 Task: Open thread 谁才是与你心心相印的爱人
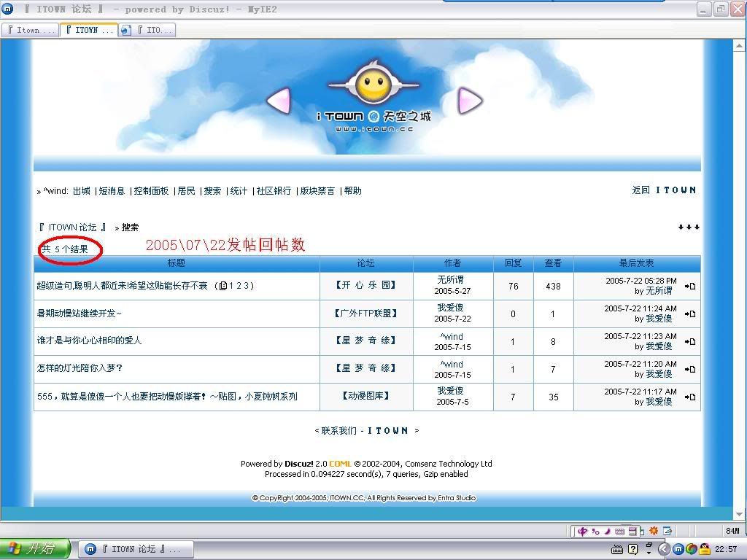(x=89, y=341)
